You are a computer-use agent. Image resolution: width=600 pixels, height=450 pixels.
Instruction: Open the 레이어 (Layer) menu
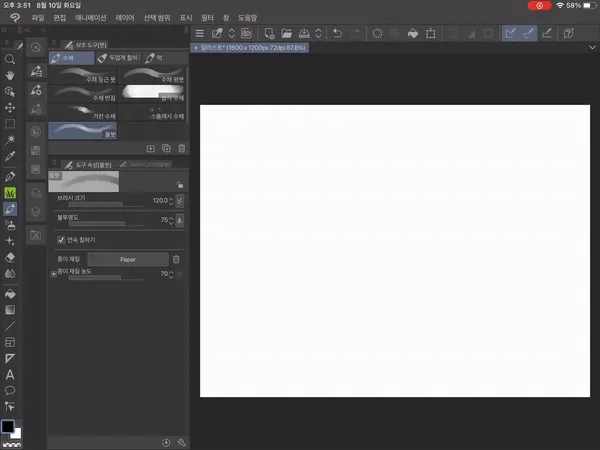click(x=125, y=18)
